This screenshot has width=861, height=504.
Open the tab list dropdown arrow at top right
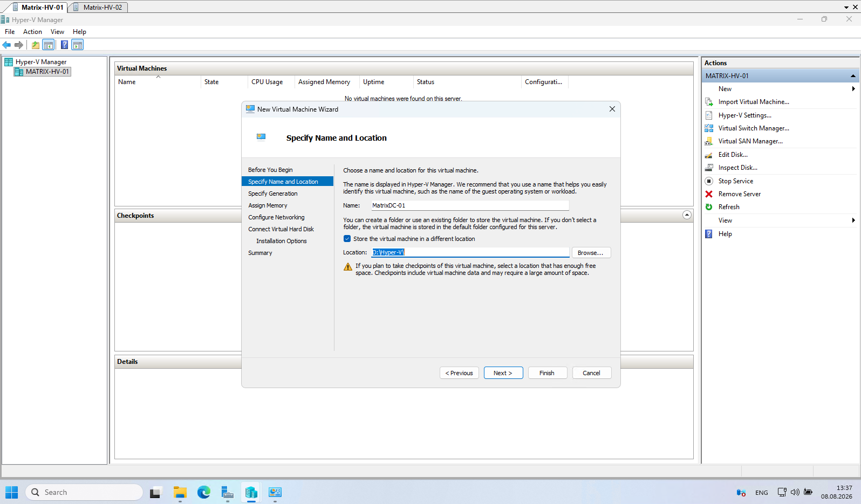846,8
